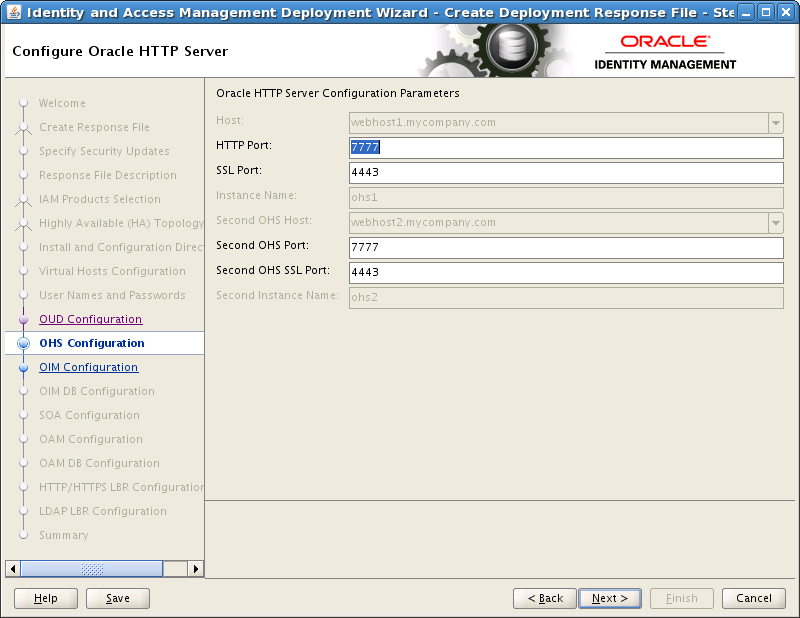
Task: Click the Summary step label
Action: [x=64, y=535]
